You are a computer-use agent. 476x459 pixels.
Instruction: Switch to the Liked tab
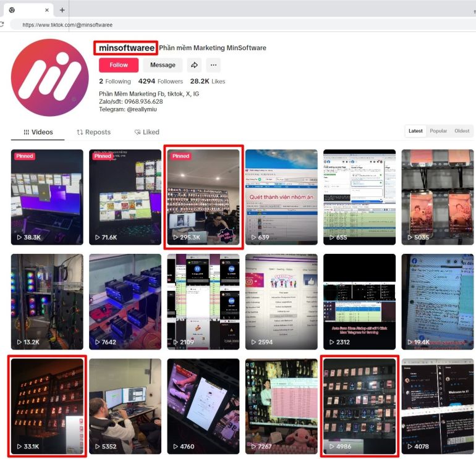(147, 132)
